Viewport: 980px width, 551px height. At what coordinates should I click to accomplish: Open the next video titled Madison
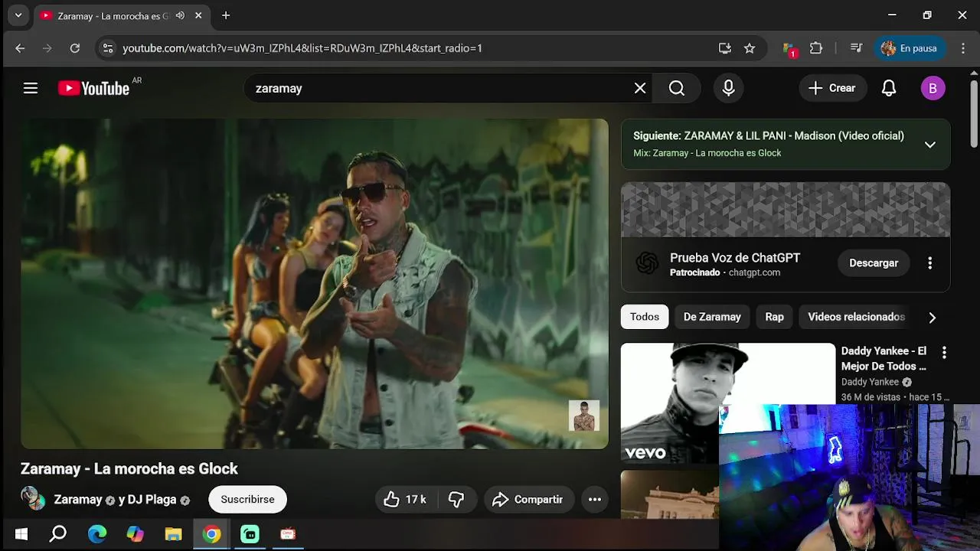769,135
